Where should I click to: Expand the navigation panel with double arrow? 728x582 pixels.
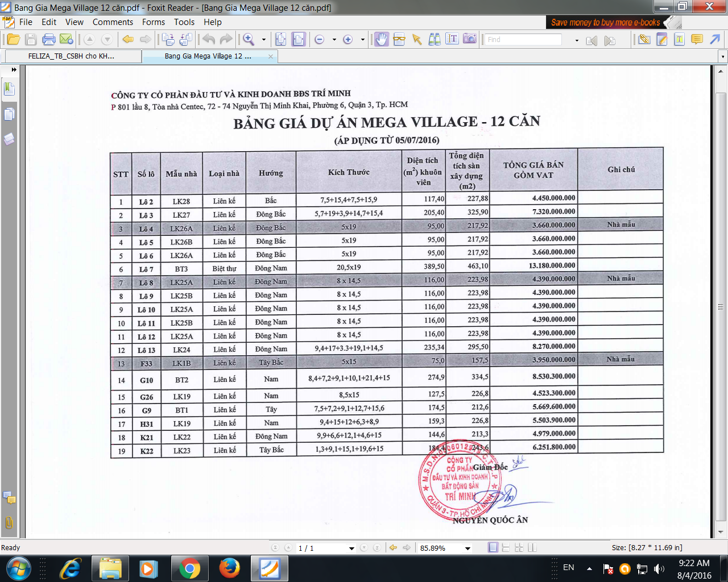coord(14,70)
